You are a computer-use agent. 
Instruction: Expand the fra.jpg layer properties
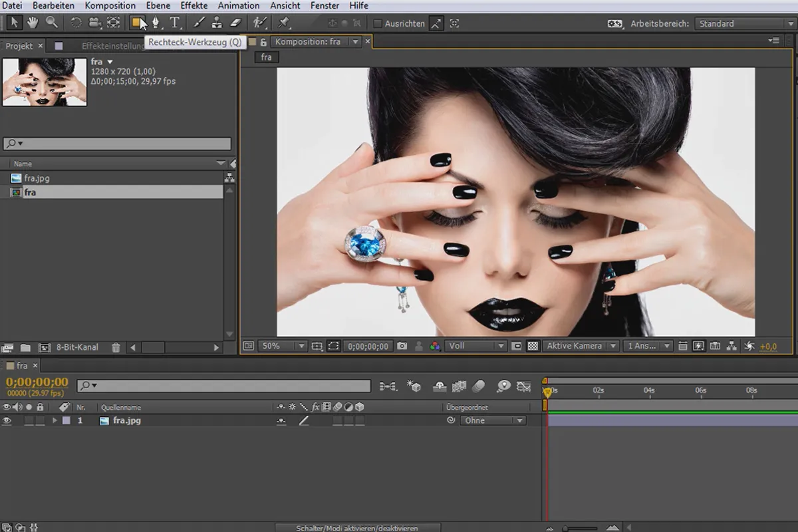[x=55, y=420]
